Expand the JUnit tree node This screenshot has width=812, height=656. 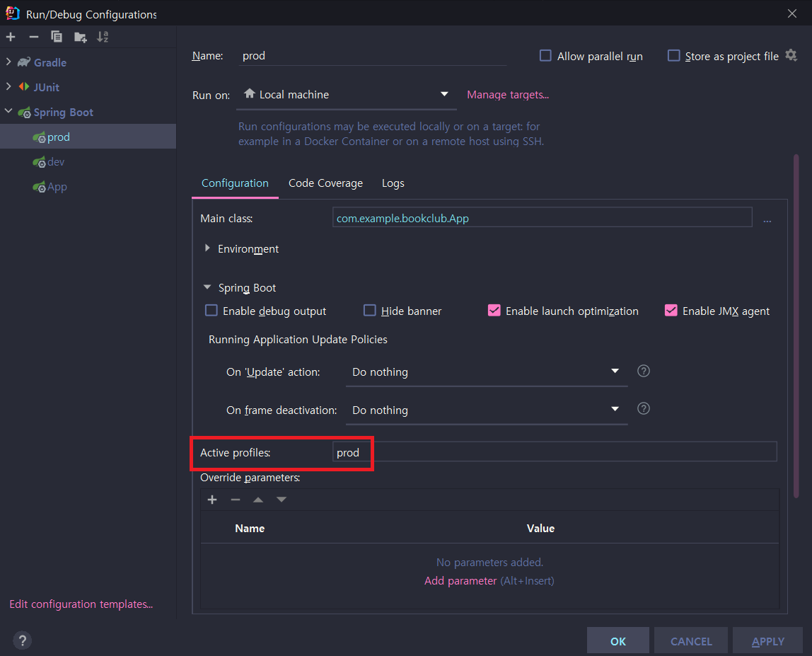tap(8, 86)
